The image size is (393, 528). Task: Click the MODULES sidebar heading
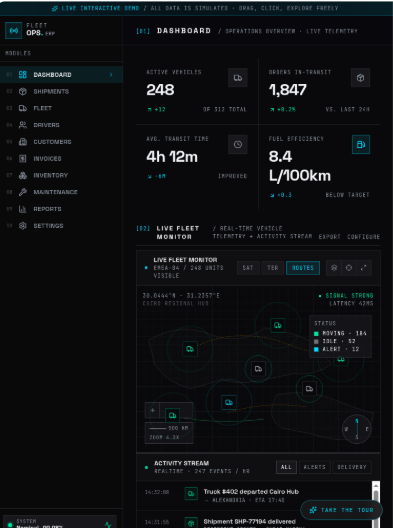[x=18, y=53]
